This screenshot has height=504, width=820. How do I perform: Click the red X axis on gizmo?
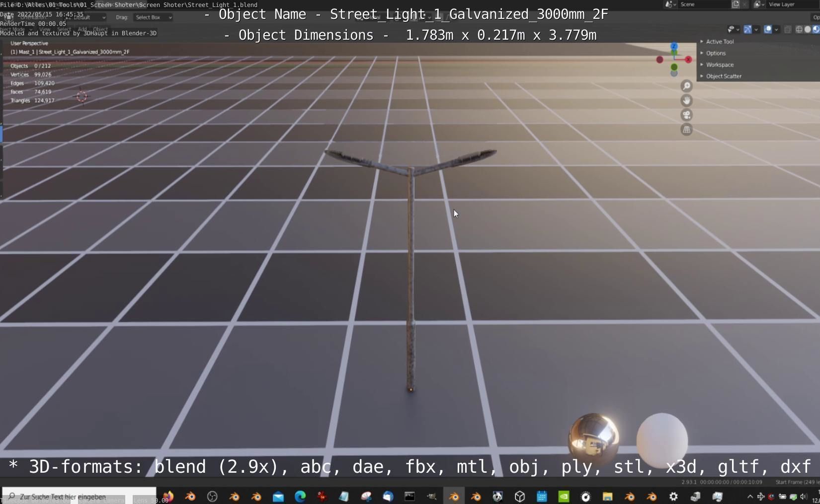(x=688, y=60)
